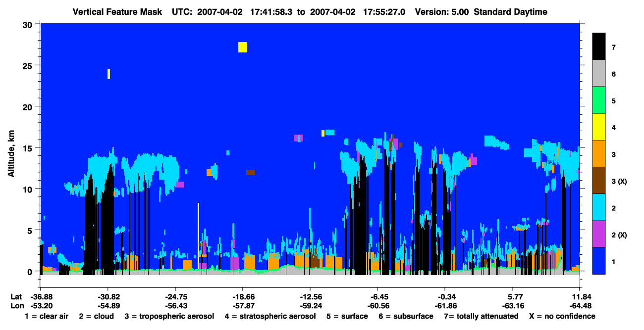
Task: Click the gray color swatch labeled 6
Action: (599, 73)
